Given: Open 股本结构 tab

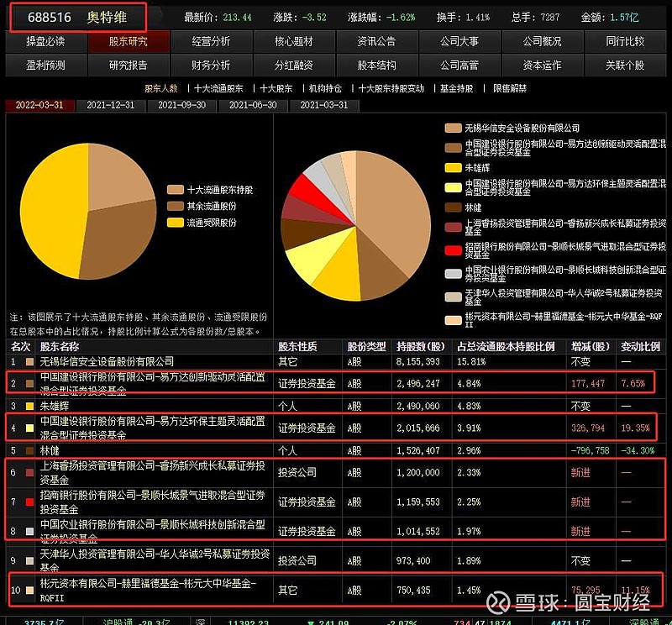Looking at the screenshot, I should (x=376, y=66).
